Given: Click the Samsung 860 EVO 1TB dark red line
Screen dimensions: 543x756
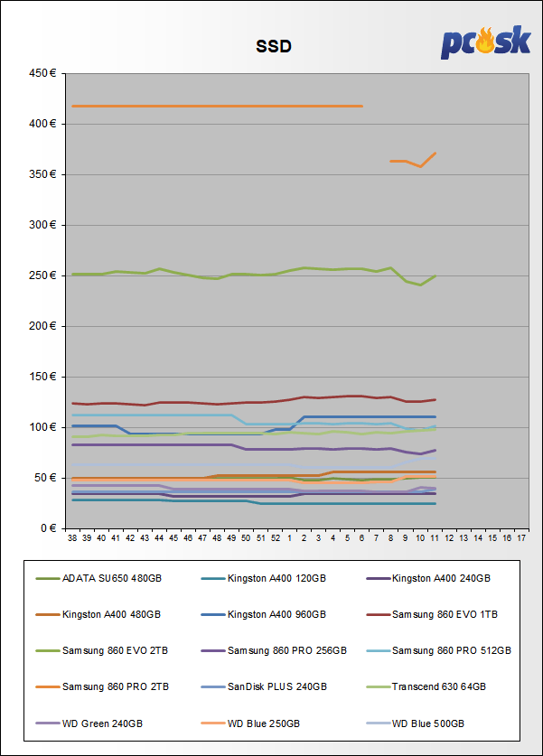Looking at the screenshot, I should [253, 402].
